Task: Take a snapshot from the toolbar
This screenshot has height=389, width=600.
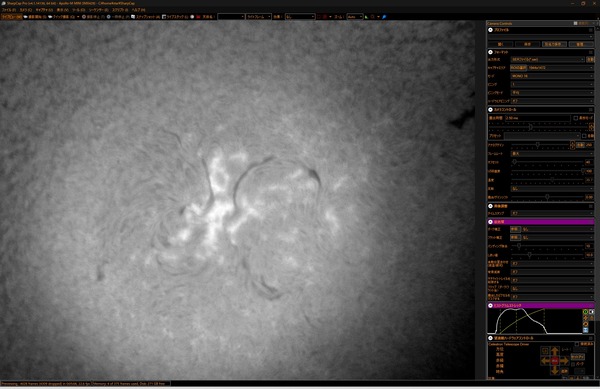Action: tap(145, 17)
